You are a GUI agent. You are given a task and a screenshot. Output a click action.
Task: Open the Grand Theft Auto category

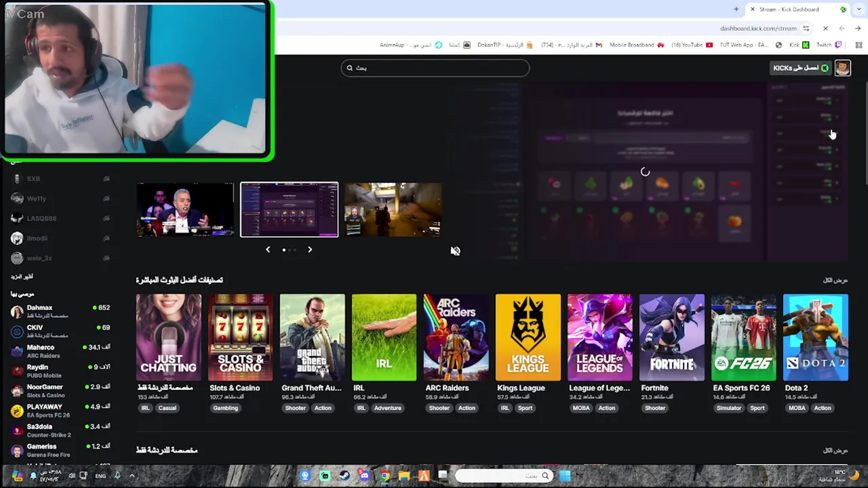click(312, 337)
